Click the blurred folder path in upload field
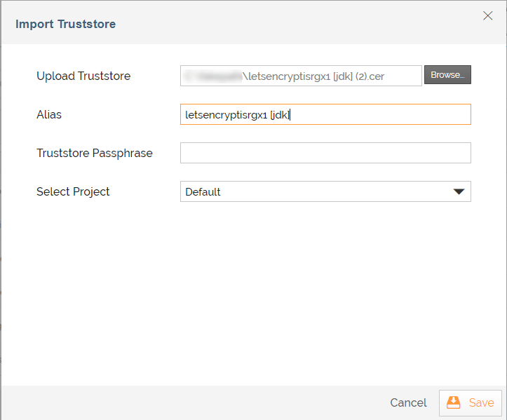Image resolution: width=507 pixels, height=420 pixels. (212, 76)
